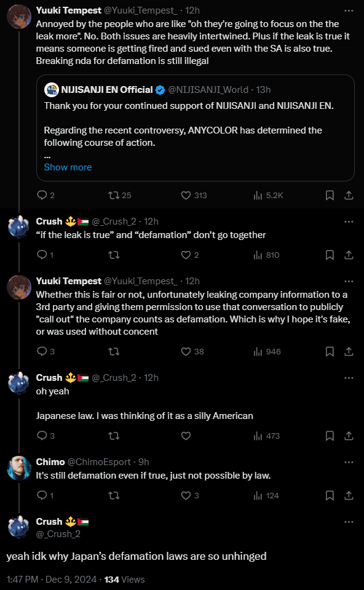Bookmark Chimo's reply about defamation

[330, 495]
